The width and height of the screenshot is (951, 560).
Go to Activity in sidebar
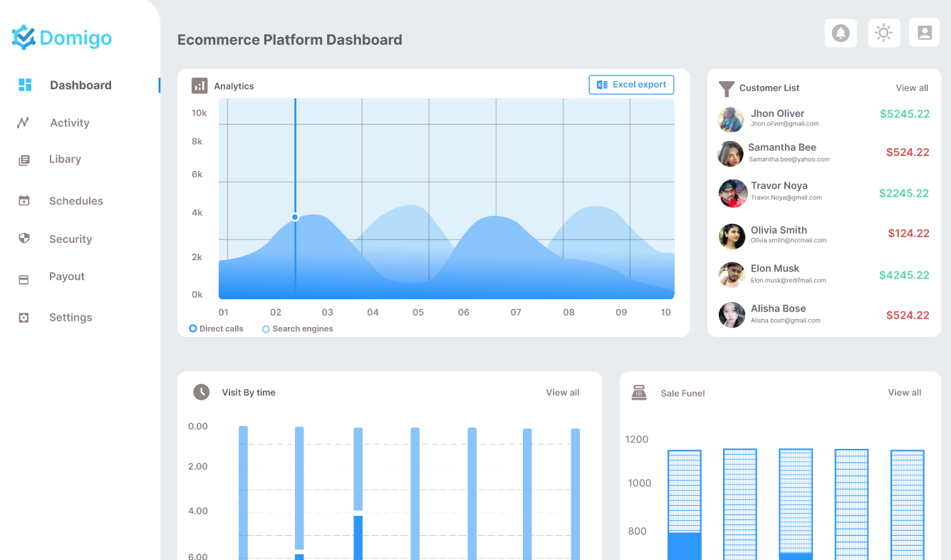[70, 123]
